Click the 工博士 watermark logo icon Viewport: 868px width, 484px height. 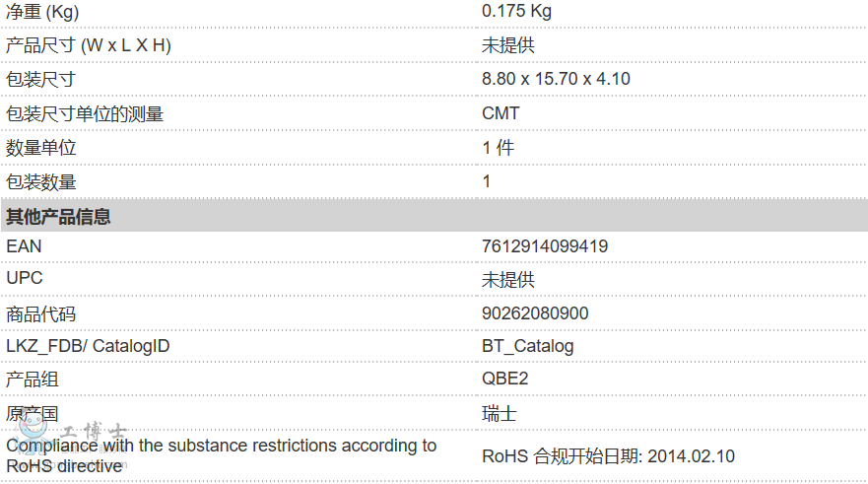[35, 430]
